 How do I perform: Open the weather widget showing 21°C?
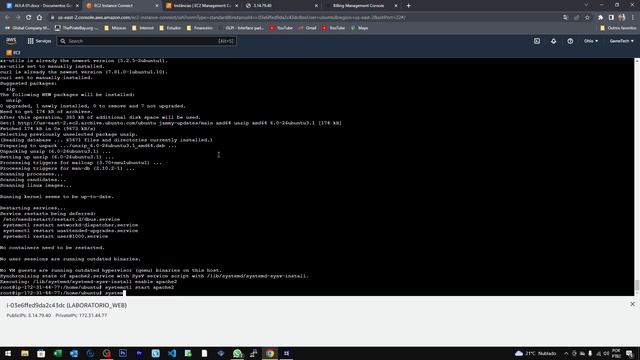click(x=536, y=353)
